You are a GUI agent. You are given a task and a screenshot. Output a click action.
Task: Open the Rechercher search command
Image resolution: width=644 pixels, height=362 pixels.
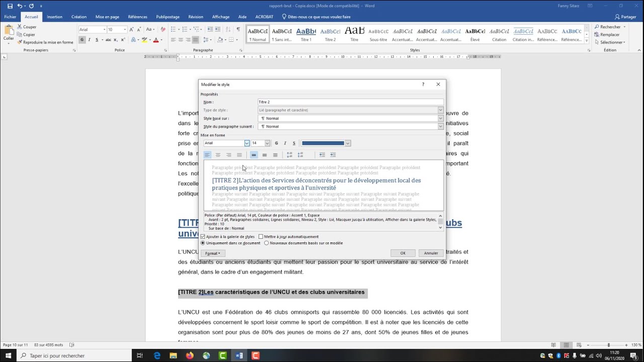(x=607, y=27)
